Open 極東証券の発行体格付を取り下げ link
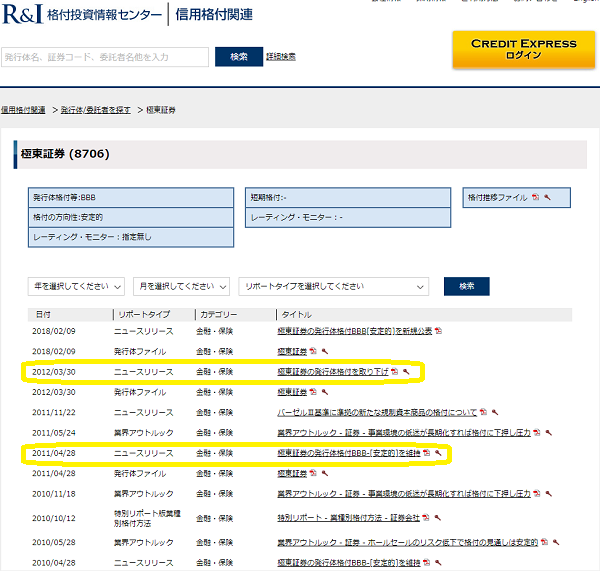600x571 pixels. tap(333, 371)
